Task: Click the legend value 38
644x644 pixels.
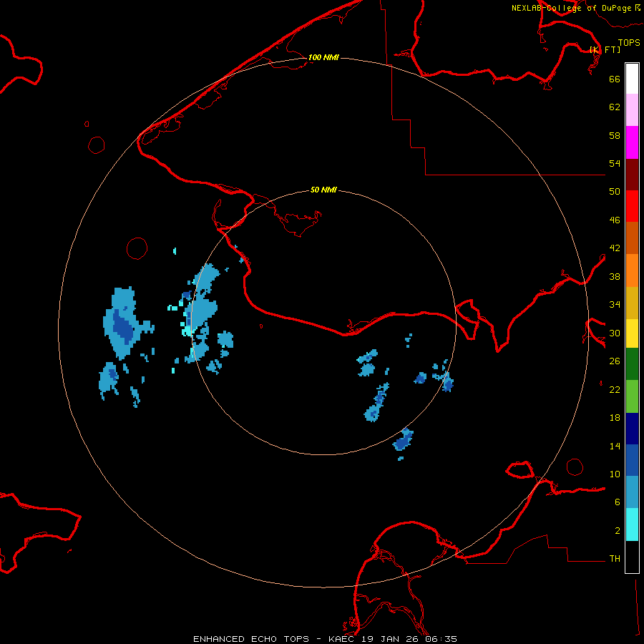Action: tap(615, 276)
